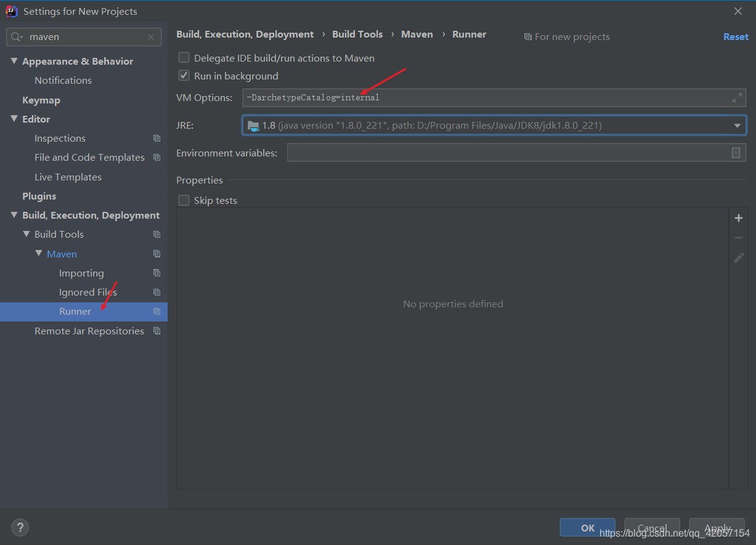Focus the settings search field containing maven
Viewport: 756px width, 545px height.
[84, 37]
